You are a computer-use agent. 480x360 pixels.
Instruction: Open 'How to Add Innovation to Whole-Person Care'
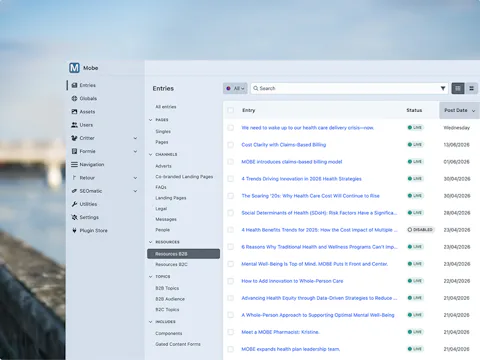click(292, 281)
